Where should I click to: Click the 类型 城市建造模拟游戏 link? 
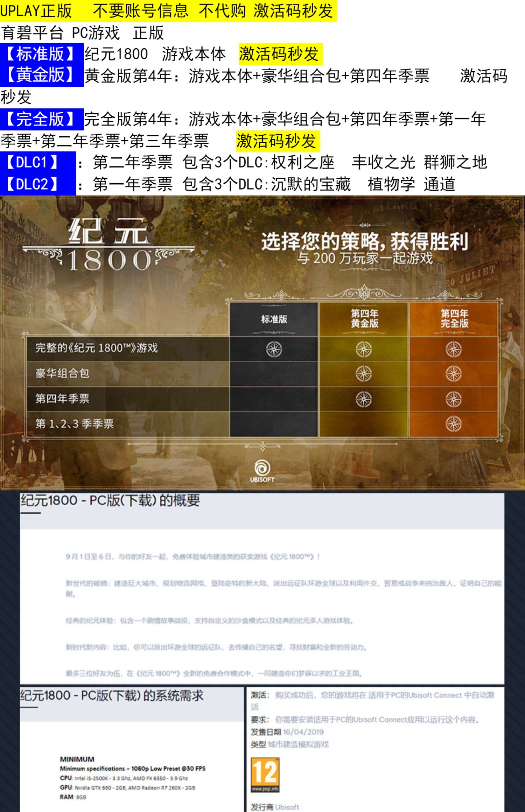click(289, 744)
